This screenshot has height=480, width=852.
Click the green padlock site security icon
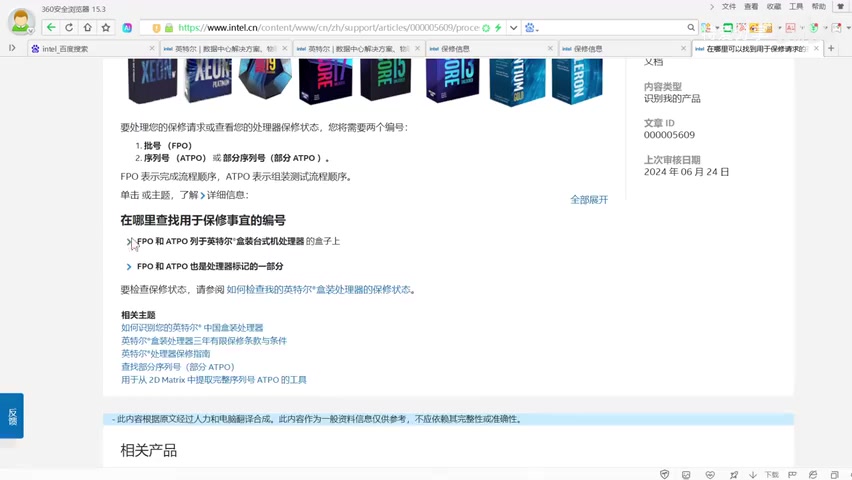(169, 28)
